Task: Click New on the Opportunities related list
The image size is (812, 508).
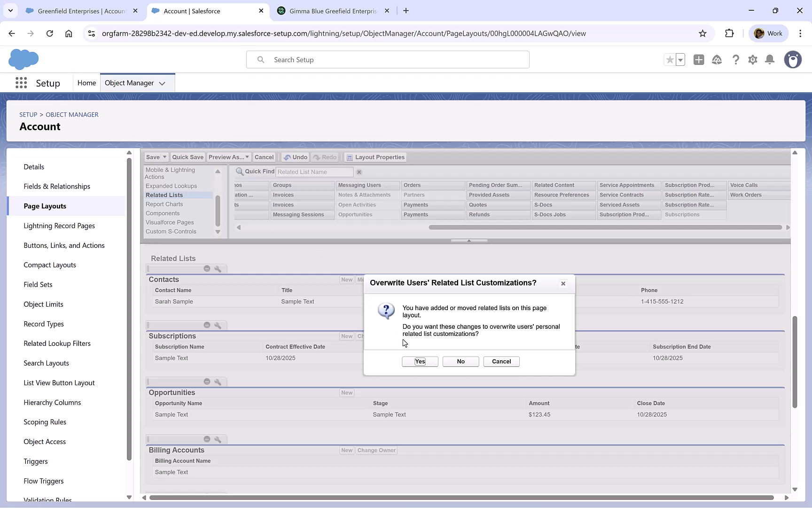Action: tap(347, 392)
